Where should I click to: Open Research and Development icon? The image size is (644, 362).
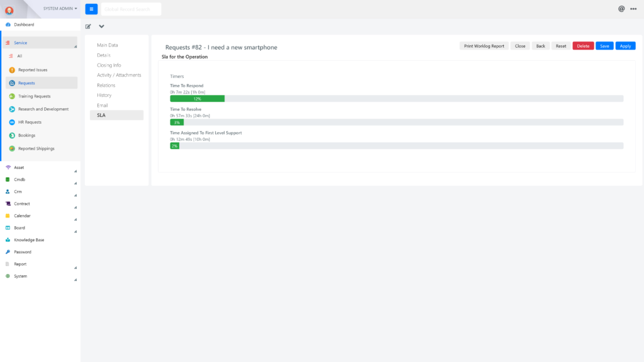click(x=12, y=109)
